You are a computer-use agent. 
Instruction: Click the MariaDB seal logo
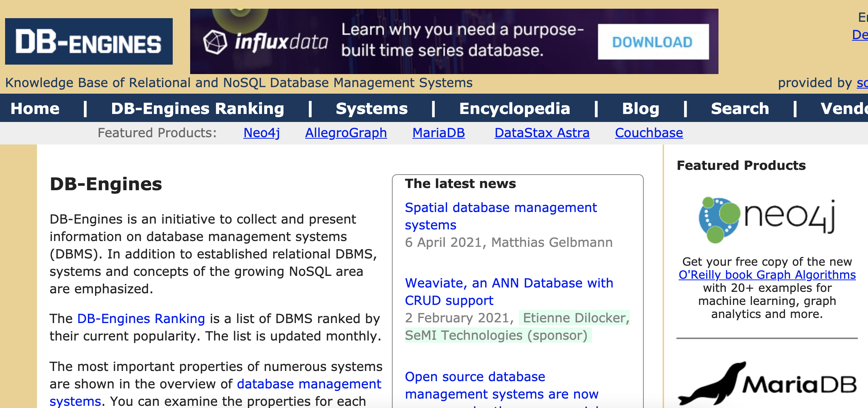click(x=767, y=383)
